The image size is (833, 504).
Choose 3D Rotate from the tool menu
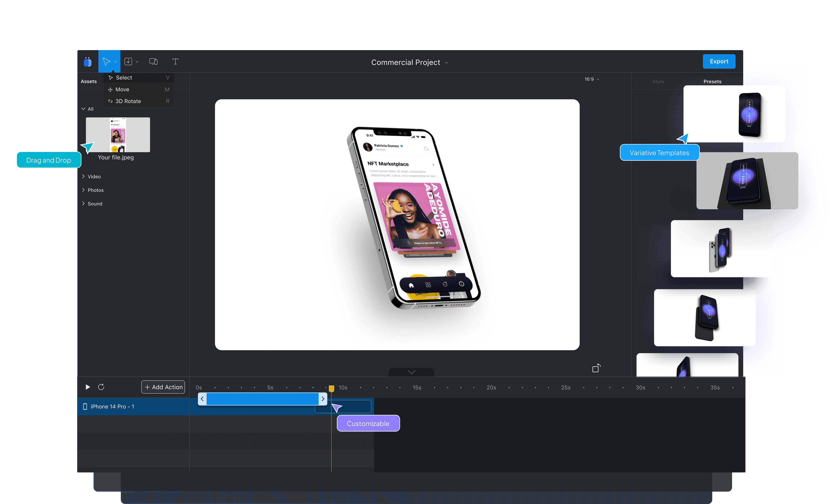128,101
